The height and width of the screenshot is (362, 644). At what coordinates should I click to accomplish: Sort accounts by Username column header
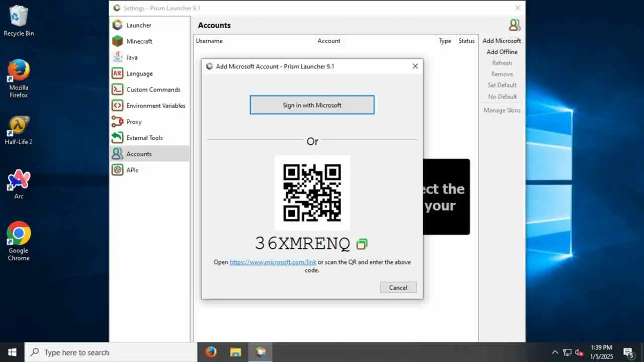click(x=255, y=41)
